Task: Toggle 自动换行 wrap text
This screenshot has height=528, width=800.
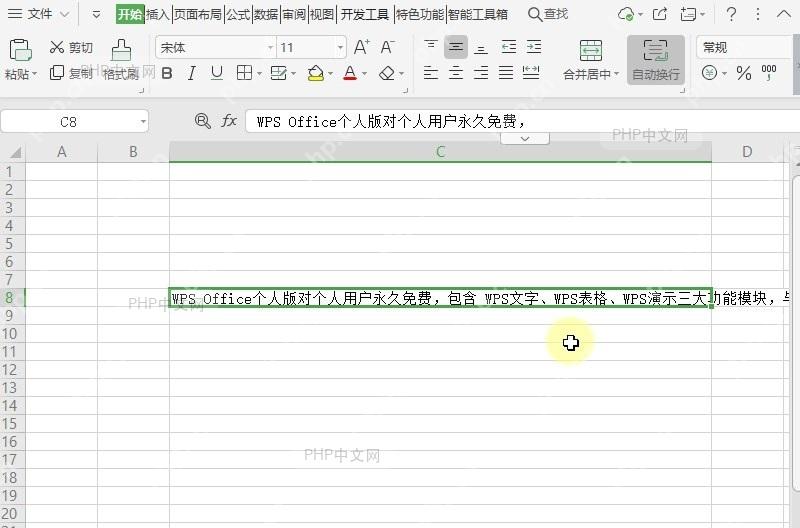Action: 656,60
